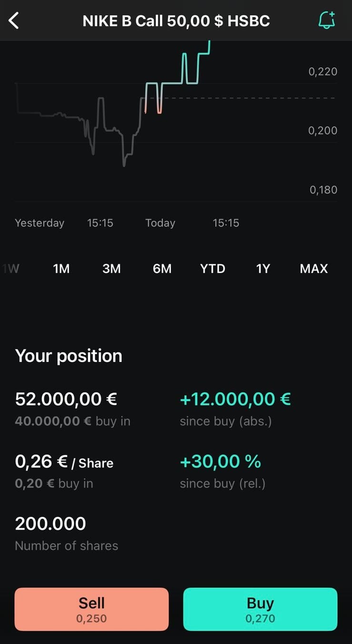Tap the +30,00 % relative gain

(x=221, y=462)
